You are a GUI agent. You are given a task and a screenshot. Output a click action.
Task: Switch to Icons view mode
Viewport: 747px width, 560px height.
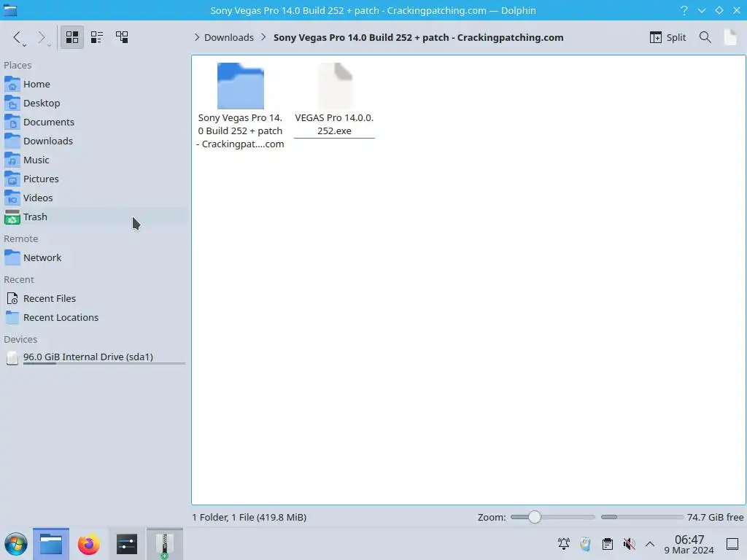[72, 37]
